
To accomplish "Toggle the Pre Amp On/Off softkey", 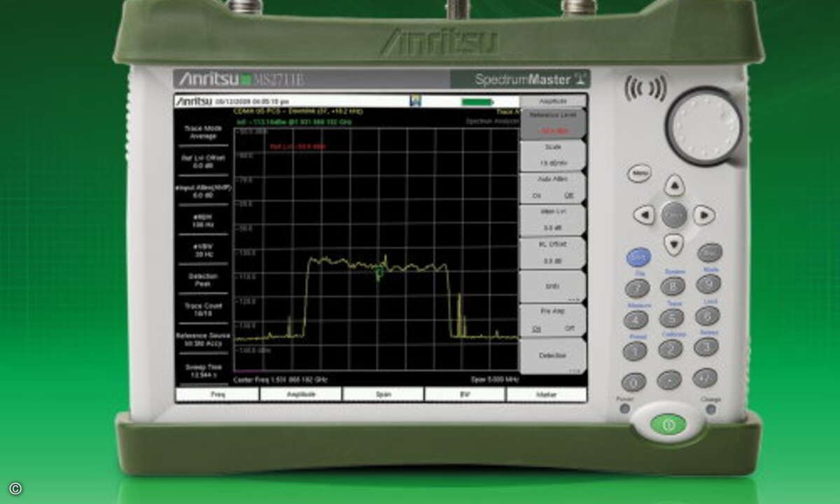I will click(x=552, y=320).
